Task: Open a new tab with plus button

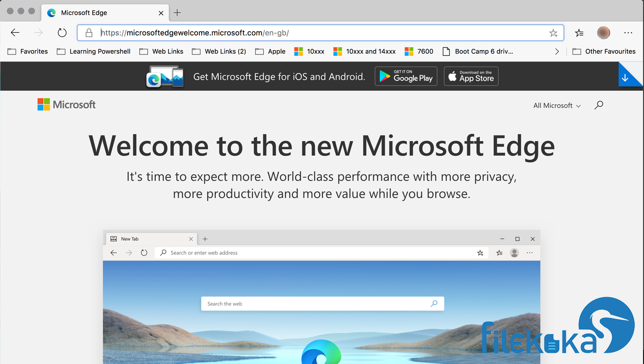Action: [x=177, y=13]
